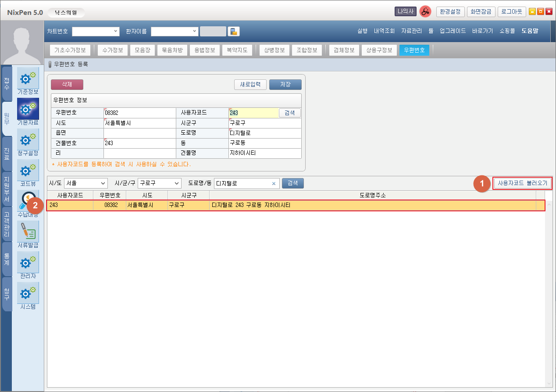Click the 사용자코드 불러오기 button
This screenshot has width=556, height=392.
[x=522, y=183]
